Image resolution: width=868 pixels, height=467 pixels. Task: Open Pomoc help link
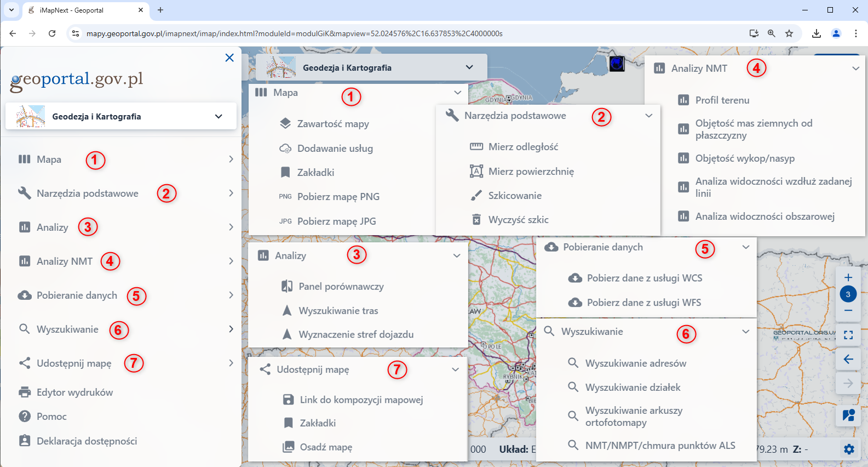pos(51,417)
